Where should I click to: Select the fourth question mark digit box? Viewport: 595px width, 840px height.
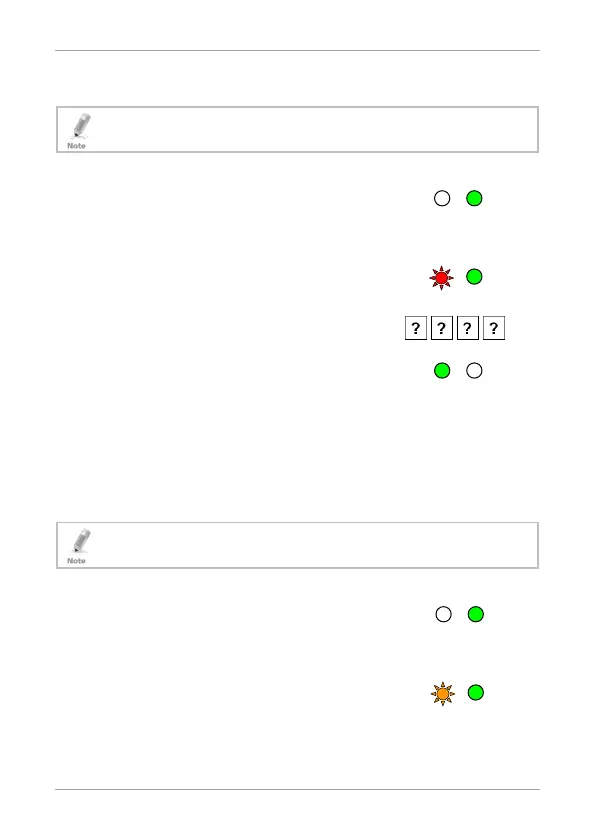click(x=494, y=328)
